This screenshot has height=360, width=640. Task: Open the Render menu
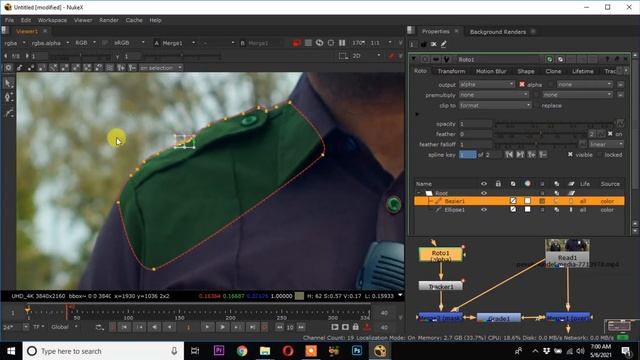tap(109, 20)
